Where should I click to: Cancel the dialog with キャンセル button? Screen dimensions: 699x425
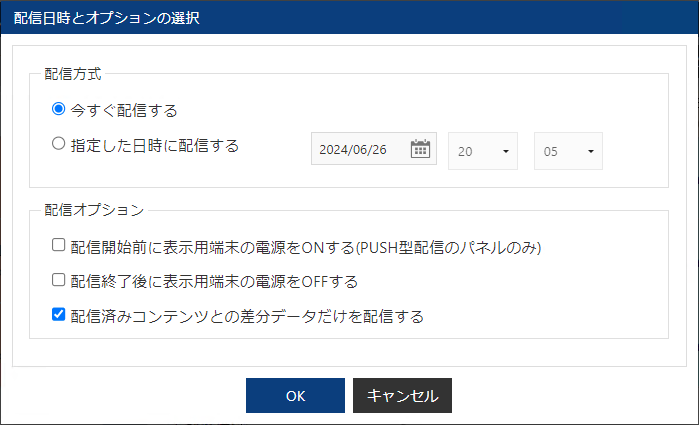pos(402,395)
